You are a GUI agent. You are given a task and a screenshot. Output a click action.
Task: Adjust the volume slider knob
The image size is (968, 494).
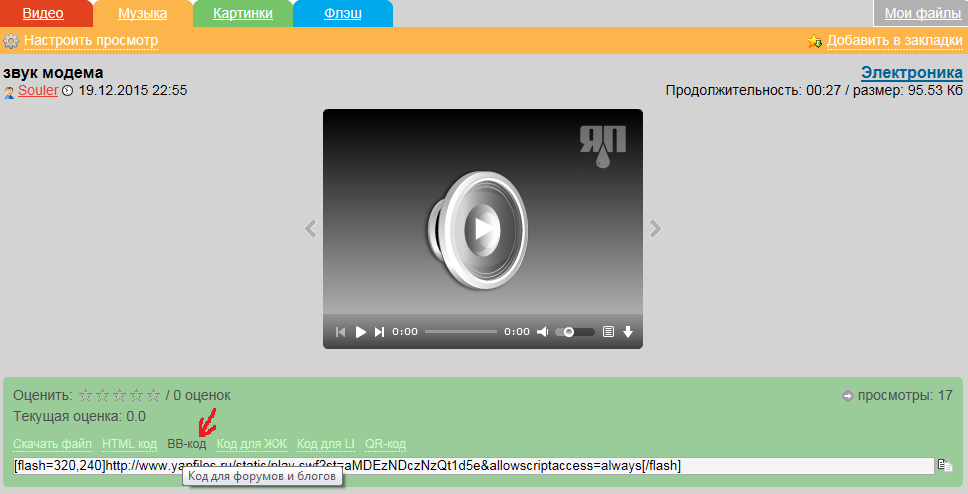click(569, 332)
